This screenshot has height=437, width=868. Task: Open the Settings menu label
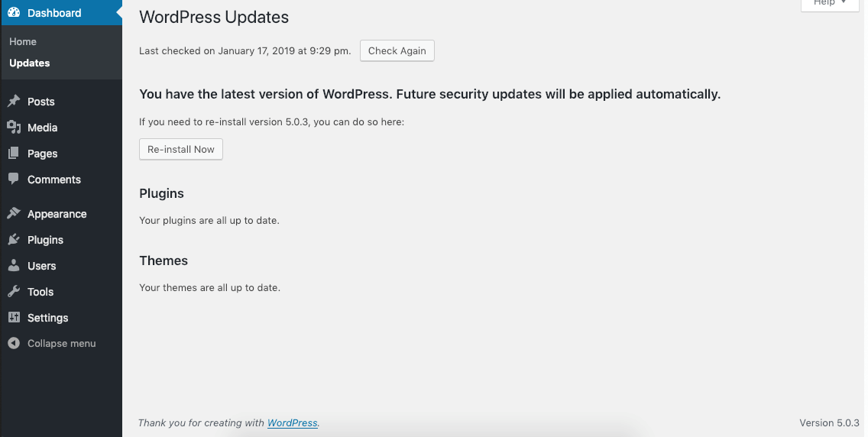47,318
